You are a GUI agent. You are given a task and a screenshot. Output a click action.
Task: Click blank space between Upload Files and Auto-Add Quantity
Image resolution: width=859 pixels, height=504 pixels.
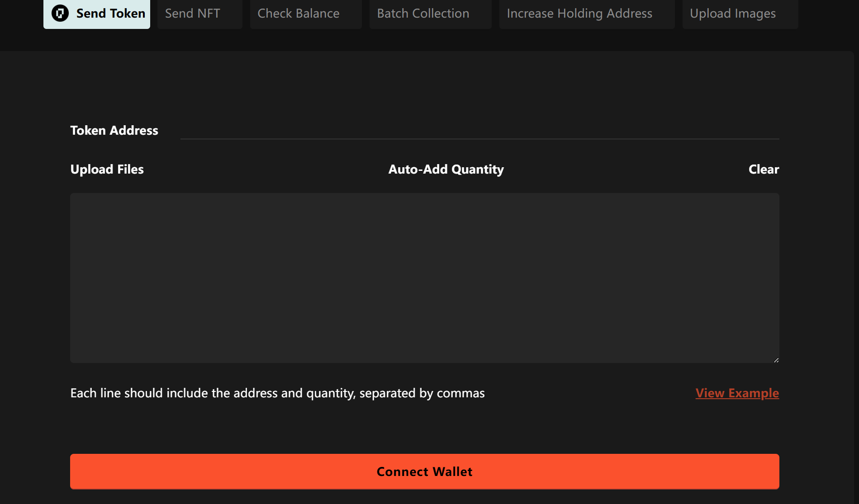(266, 170)
